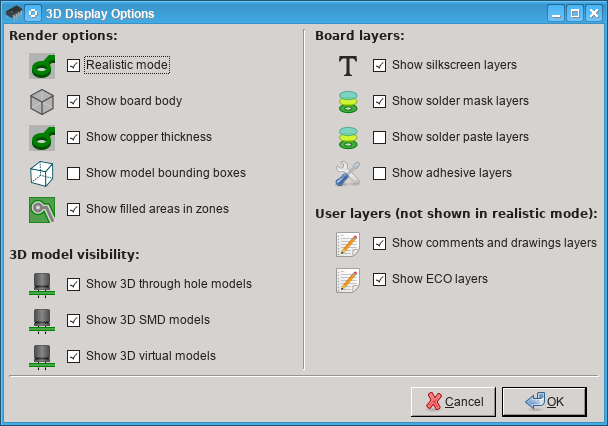Toggle Show solder mask layers checkbox

(379, 101)
